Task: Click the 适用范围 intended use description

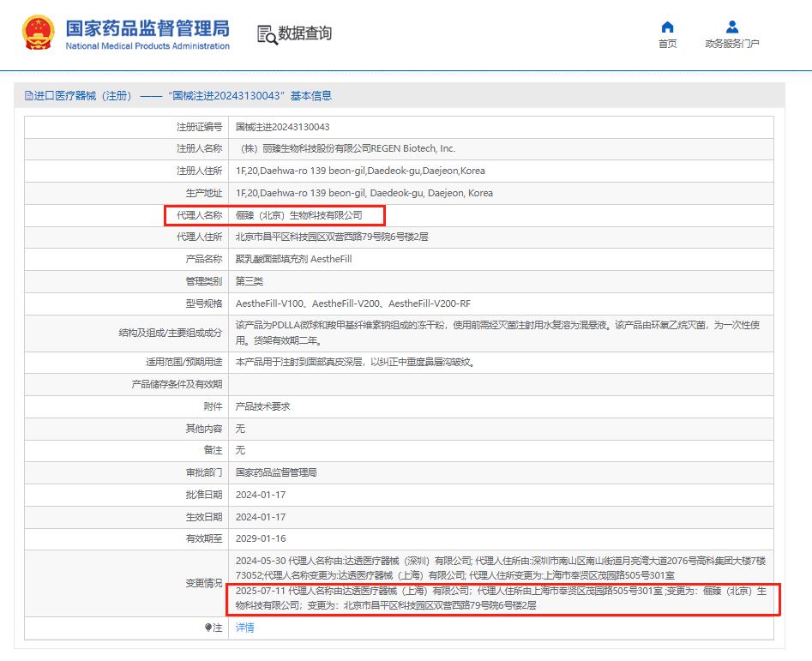Action: tap(355, 363)
